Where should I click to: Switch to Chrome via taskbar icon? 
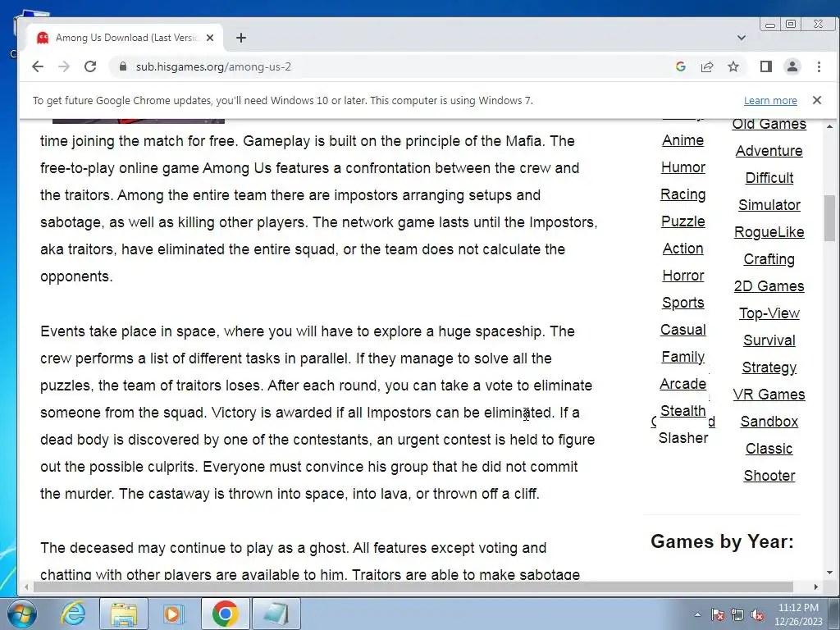[225, 614]
